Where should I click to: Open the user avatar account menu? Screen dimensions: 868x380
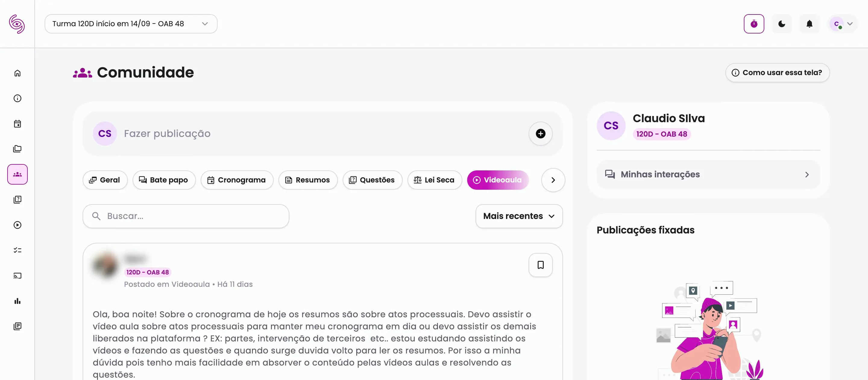pyautogui.click(x=842, y=24)
